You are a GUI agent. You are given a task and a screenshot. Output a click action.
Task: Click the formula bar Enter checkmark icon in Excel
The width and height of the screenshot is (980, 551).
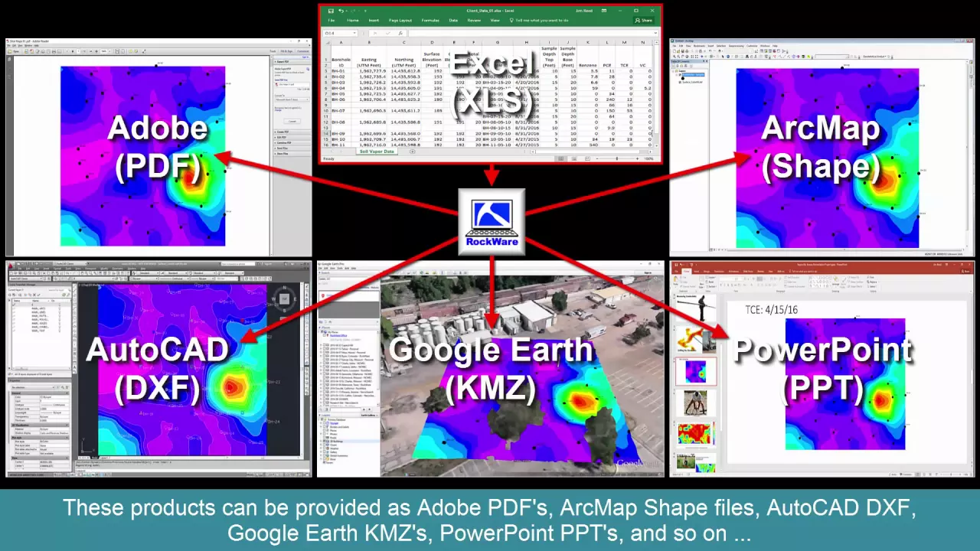tap(388, 33)
